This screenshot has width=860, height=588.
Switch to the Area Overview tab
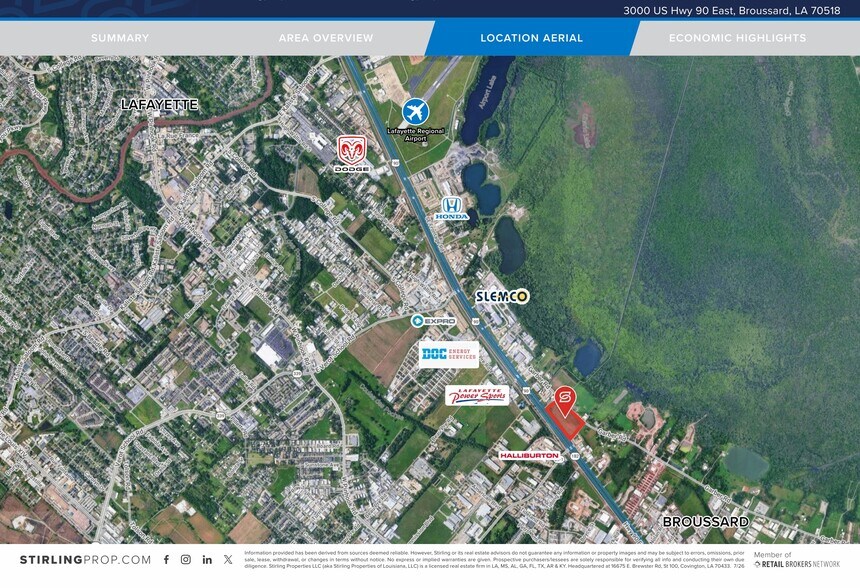[x=326, y=38]
